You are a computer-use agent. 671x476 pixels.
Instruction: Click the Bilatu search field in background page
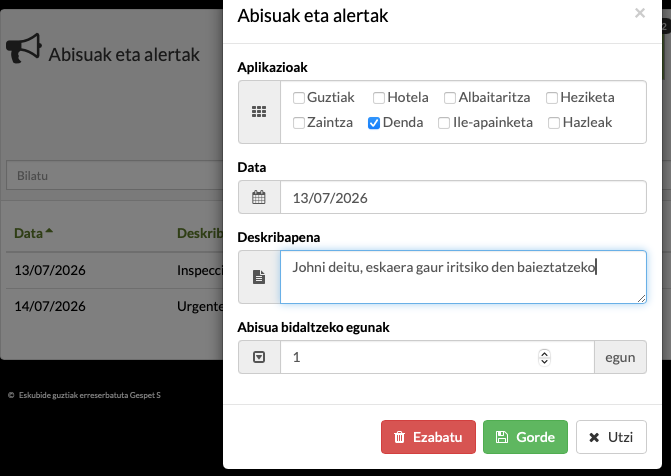[x=115, y=176]
